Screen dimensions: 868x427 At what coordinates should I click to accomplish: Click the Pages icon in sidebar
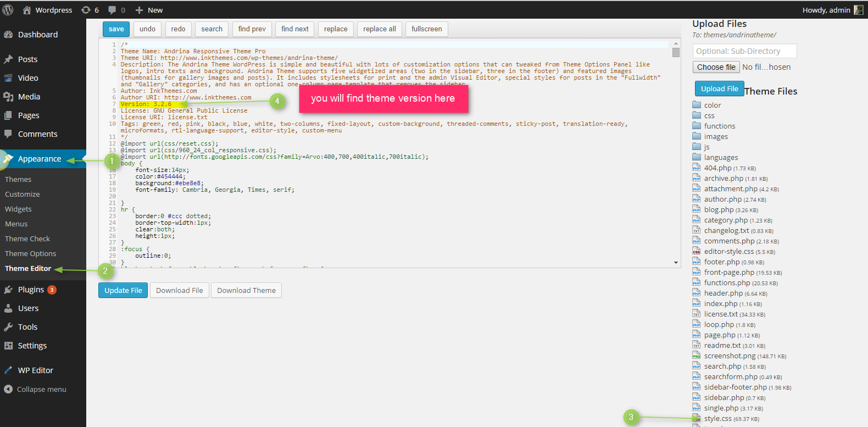tap(8, 115)
